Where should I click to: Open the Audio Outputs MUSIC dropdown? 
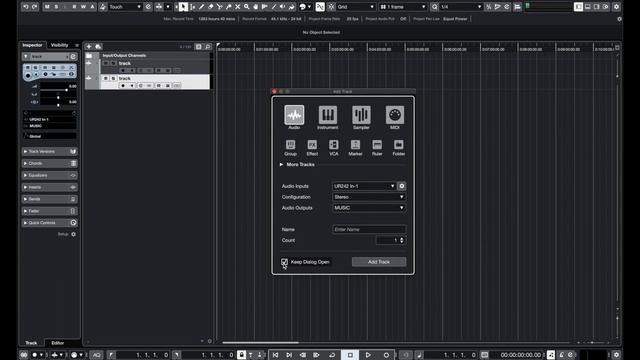(369, 208)
